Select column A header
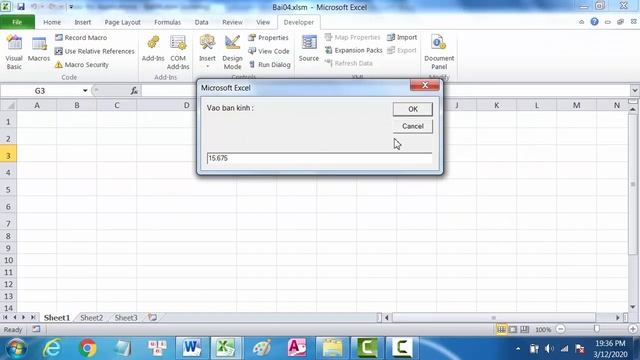The height and width of the screenshot is (360, 640). (37, 105)
